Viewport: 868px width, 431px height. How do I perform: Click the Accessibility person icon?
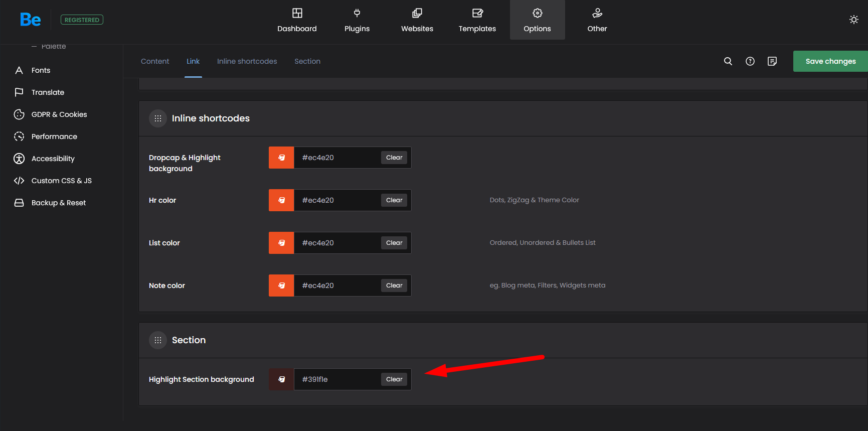coord(19,159)
